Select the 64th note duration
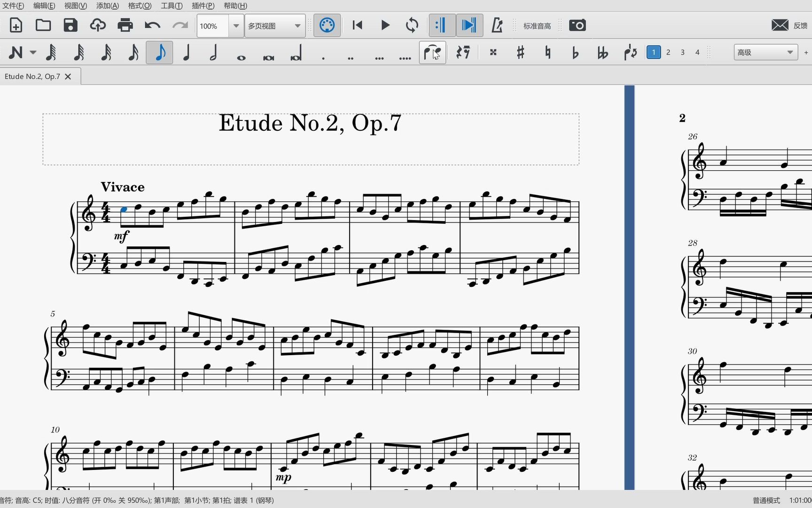Image resolution: width=812 pixels, height=508 pixels. click(x=78, y=52)
